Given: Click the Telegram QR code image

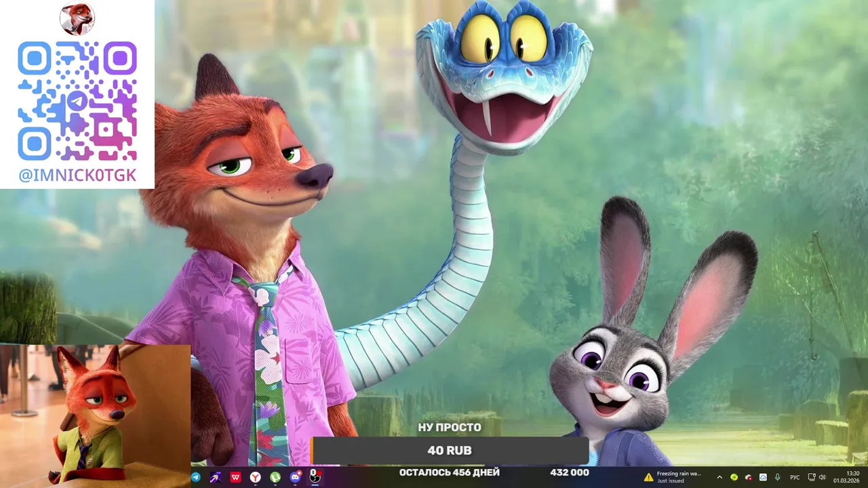Looking at the screenshot, I should 77,101.
